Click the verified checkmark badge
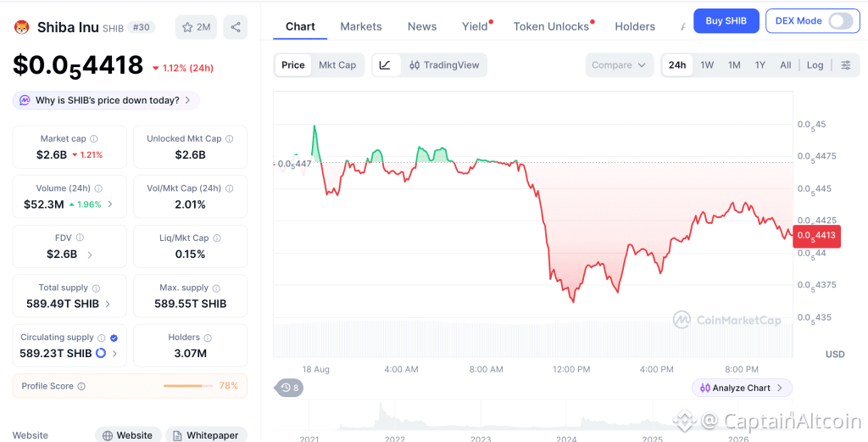Screen dimensions: 868x442 click(114, 338)
